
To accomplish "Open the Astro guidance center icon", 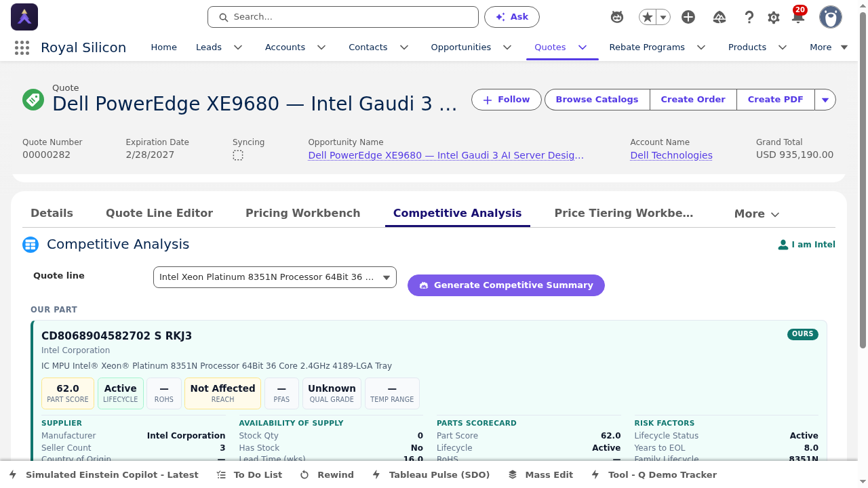I will [x=617, y=18].
